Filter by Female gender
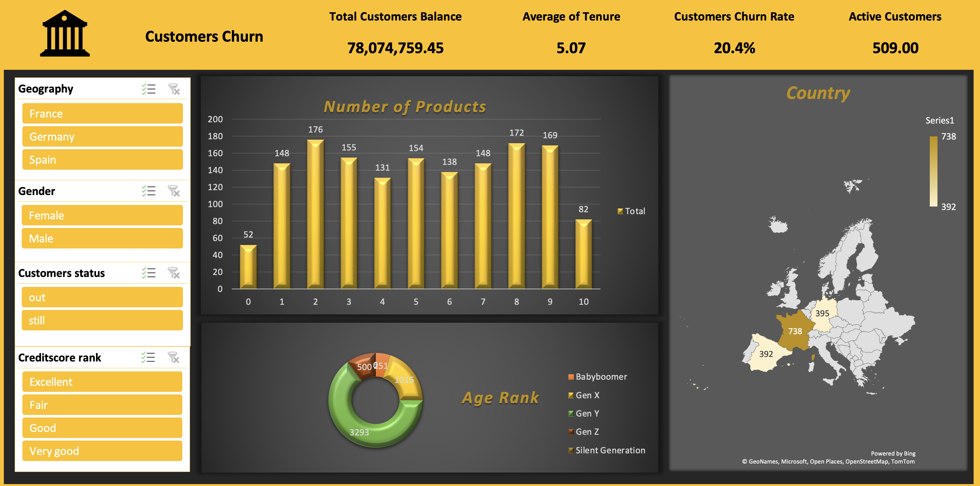This screenshot has width=980, height=486. [102, 215]
